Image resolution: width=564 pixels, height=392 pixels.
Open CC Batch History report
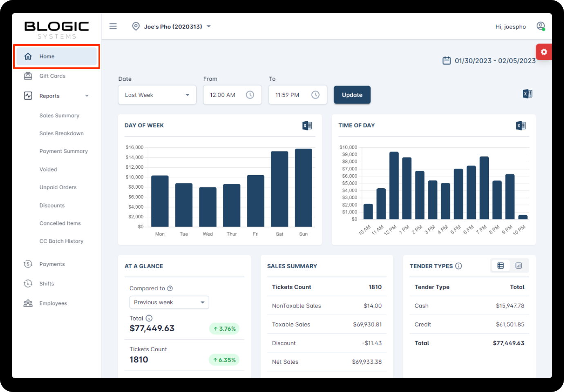click(61, 241)
